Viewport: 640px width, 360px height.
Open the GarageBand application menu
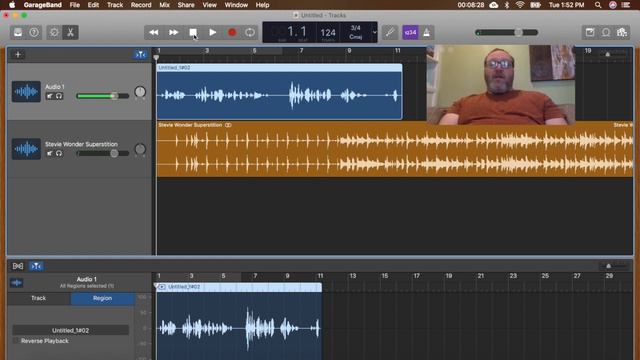point(42,5)
